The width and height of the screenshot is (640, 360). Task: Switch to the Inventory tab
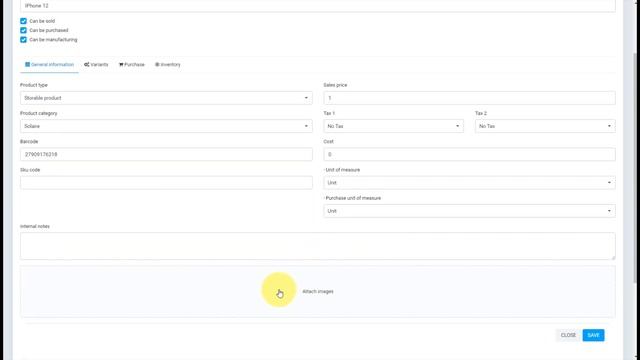click(168, 64)
